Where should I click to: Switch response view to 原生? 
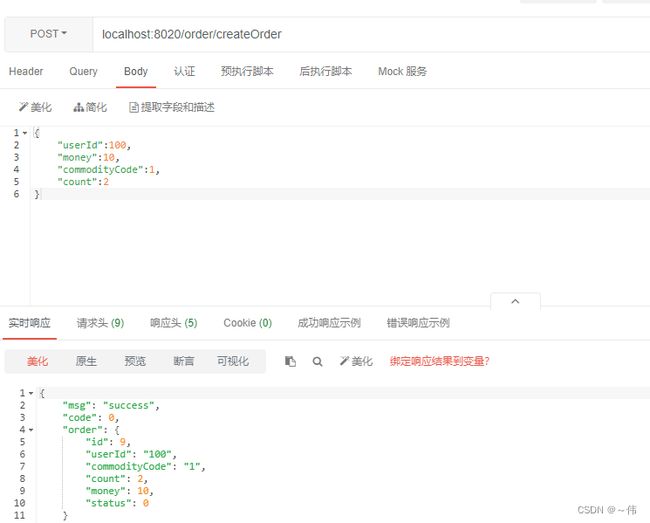[x=86, y=361]
